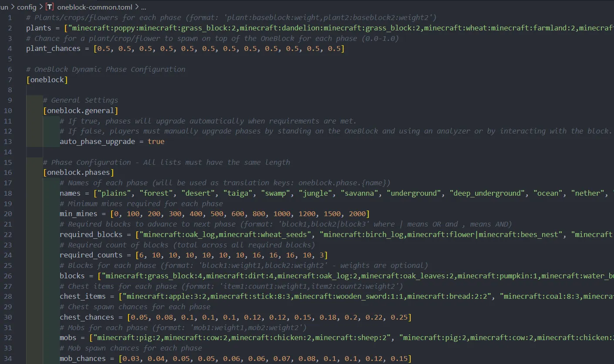
Task: Click the mob_chances key
Action: pyautogui.click(x=83, y=359)
